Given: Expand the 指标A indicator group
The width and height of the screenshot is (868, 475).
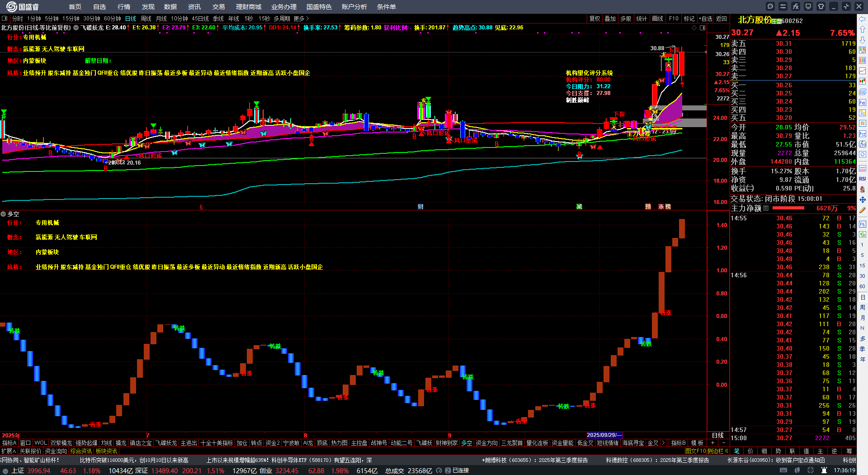Looking at the screenshot, I should point(9,443).
